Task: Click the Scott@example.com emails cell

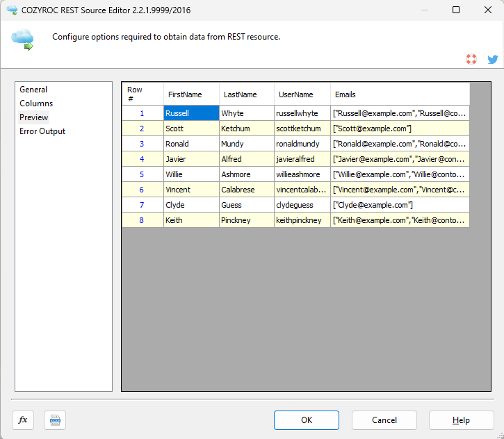Action: pos(400,129)
